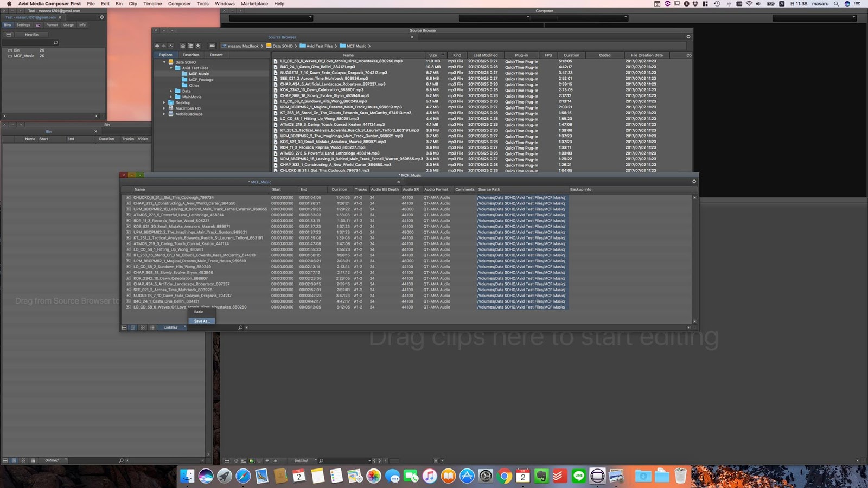Image resolution: width=868 pixels, height=488 pixels.
Task: Click the search field in the project window
Action: [30, 43]
